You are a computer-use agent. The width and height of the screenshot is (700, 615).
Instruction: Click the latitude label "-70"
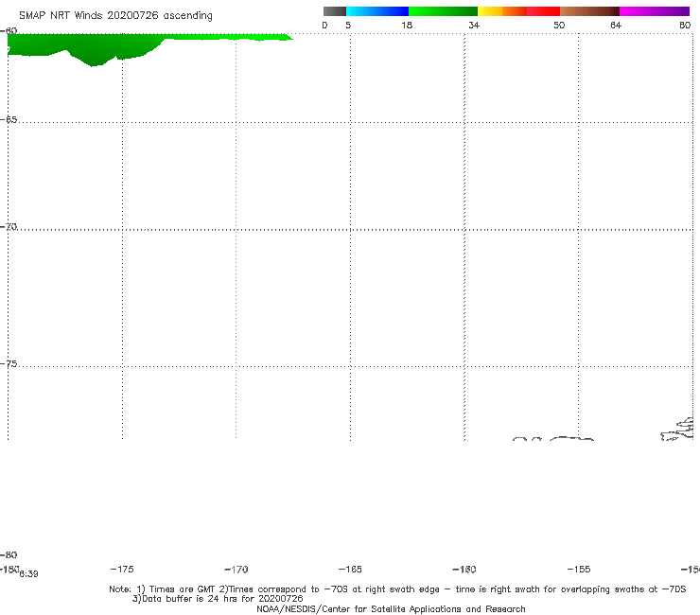click(9, 227)
